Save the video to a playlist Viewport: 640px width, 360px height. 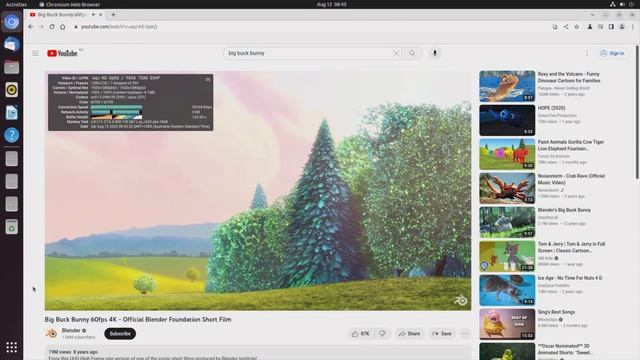pyautogui.click(x=442, y=333)
